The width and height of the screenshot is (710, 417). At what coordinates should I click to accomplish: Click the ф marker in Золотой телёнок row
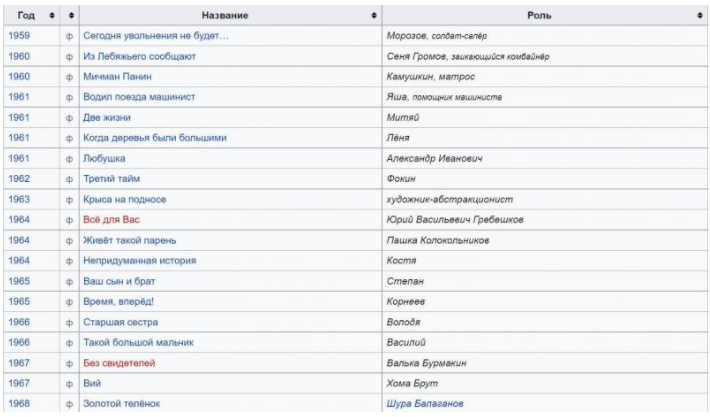pyautogui.click(x=69, y=404)
